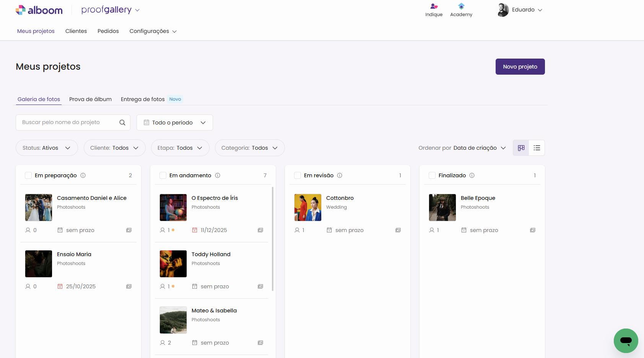The image size is (644, 358).
Task: Open the support chat bubble
Action: click(626, 340)
